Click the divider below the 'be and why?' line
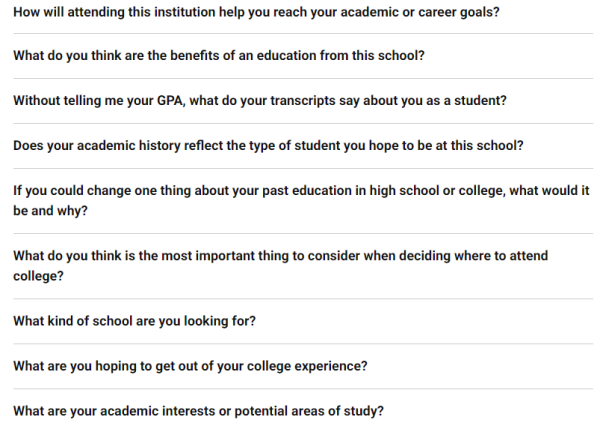This screenshot has width=600, height=426. [303, 233]
